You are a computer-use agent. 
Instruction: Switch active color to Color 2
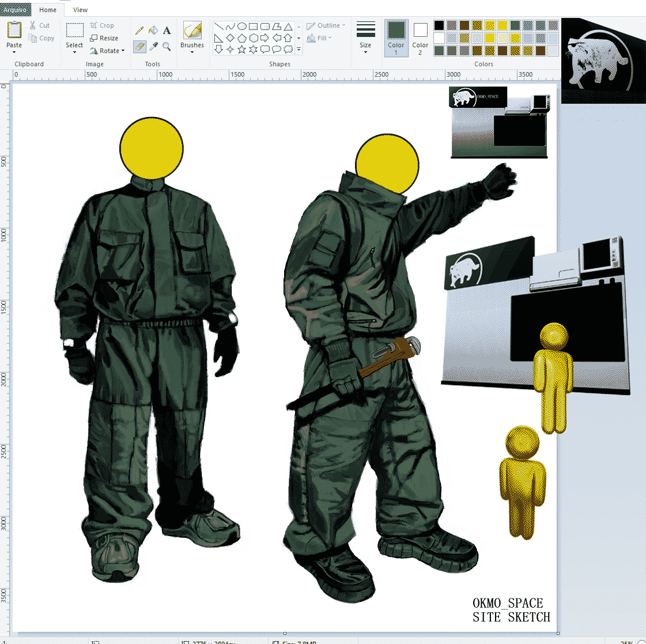pos(420,38)
